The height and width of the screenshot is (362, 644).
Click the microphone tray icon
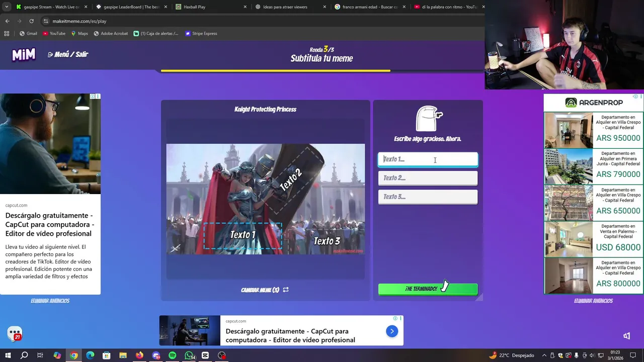pos(576,355)
